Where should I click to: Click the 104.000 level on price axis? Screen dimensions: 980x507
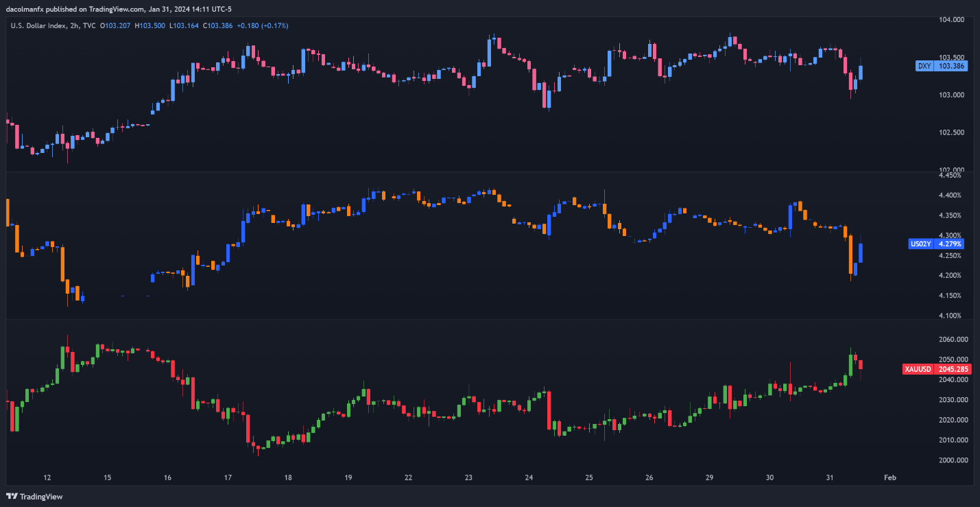click(951, 19)
